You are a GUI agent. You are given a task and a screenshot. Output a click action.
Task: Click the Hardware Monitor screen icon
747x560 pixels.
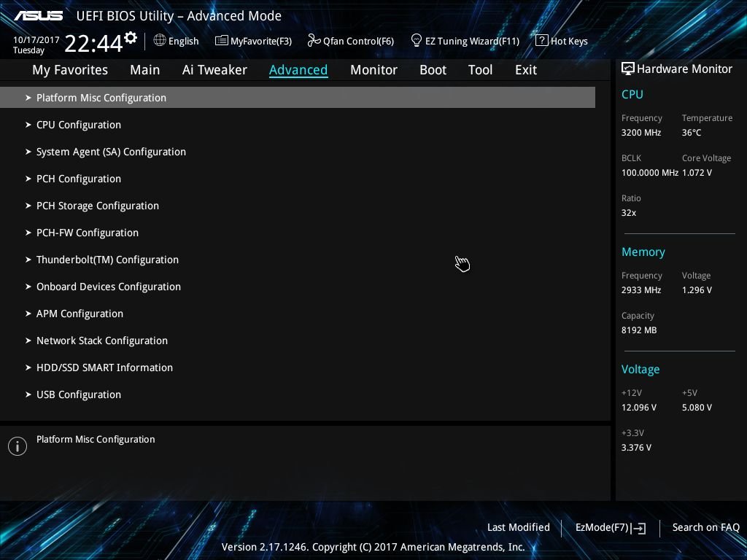(x=628, y=69)
